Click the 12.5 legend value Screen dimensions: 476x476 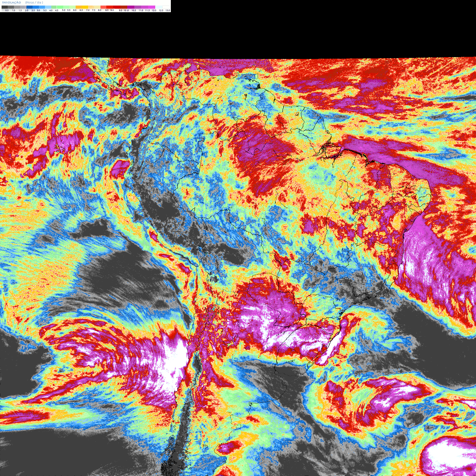point(161,10)
